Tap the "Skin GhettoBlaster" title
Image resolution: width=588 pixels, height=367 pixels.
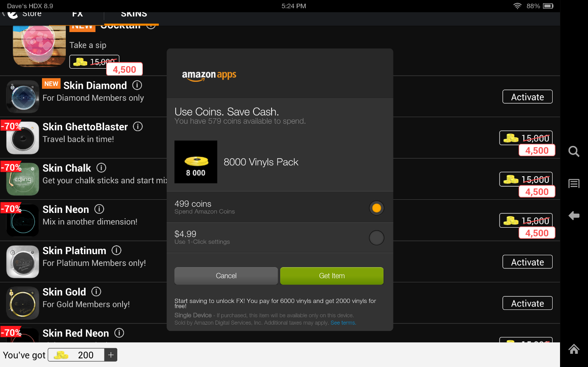(85, 127)
